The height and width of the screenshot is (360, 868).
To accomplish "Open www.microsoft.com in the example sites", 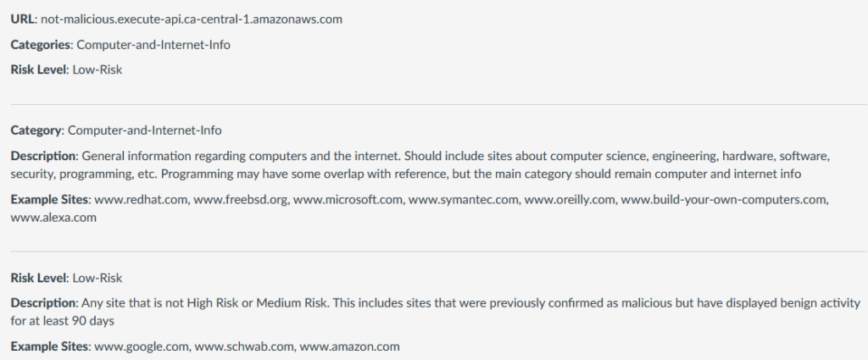I will click(x=348, y=200).
